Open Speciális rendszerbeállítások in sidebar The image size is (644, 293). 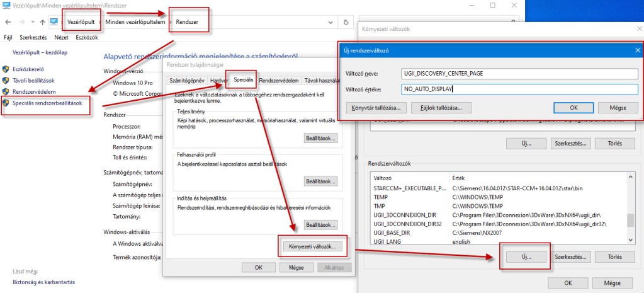coord(47,103)
